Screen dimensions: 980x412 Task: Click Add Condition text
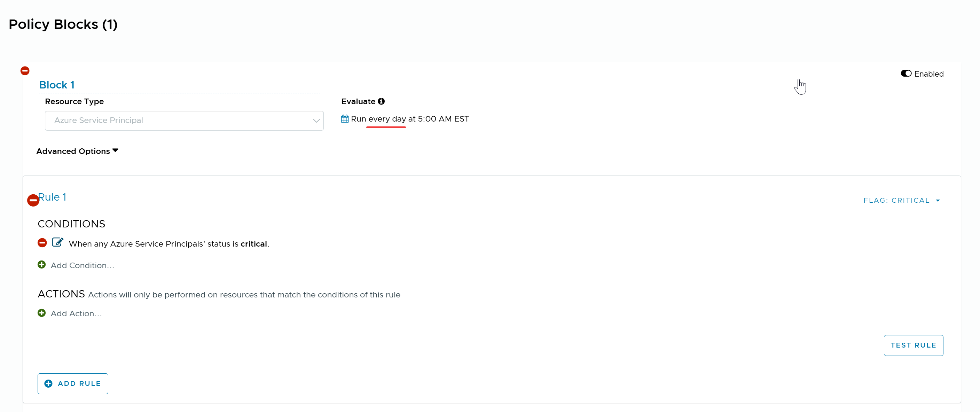pos(82,265)
